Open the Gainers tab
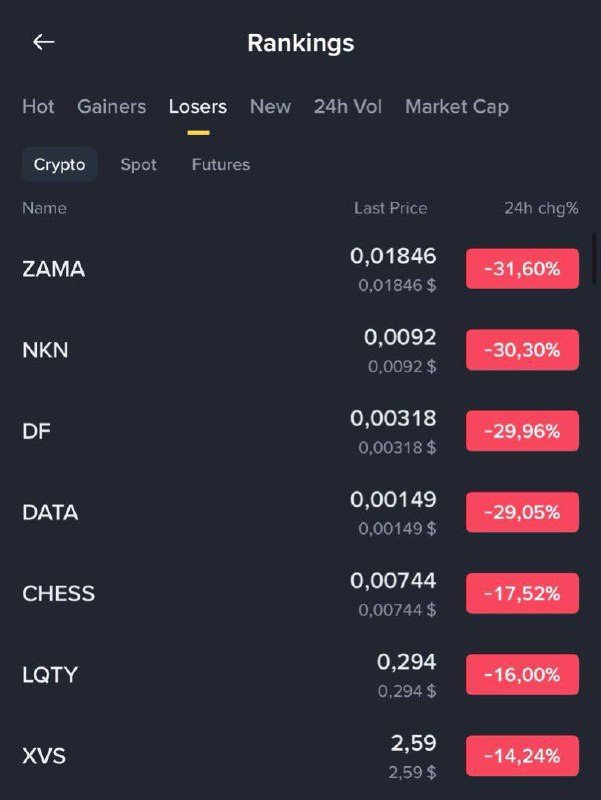 click(111, 106)
